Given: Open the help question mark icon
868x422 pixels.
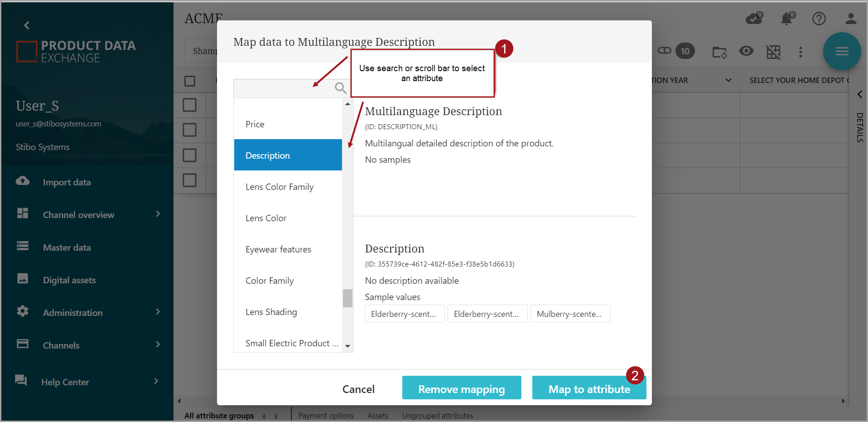Looking at the screenshot, I should (819, 19).
